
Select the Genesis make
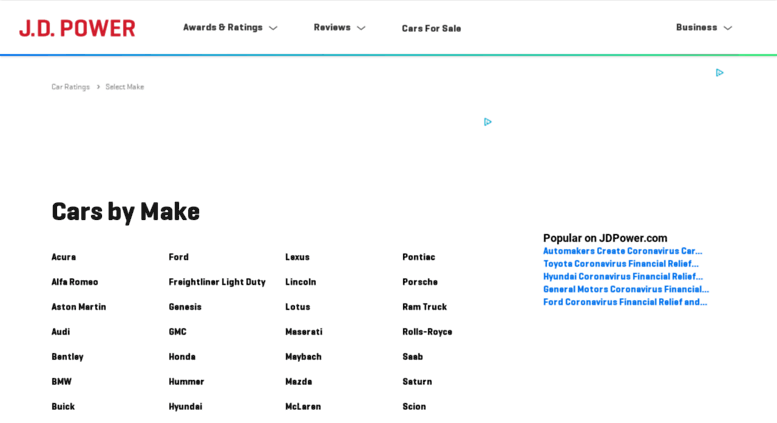pyautogui.click(x=185, y=307)
